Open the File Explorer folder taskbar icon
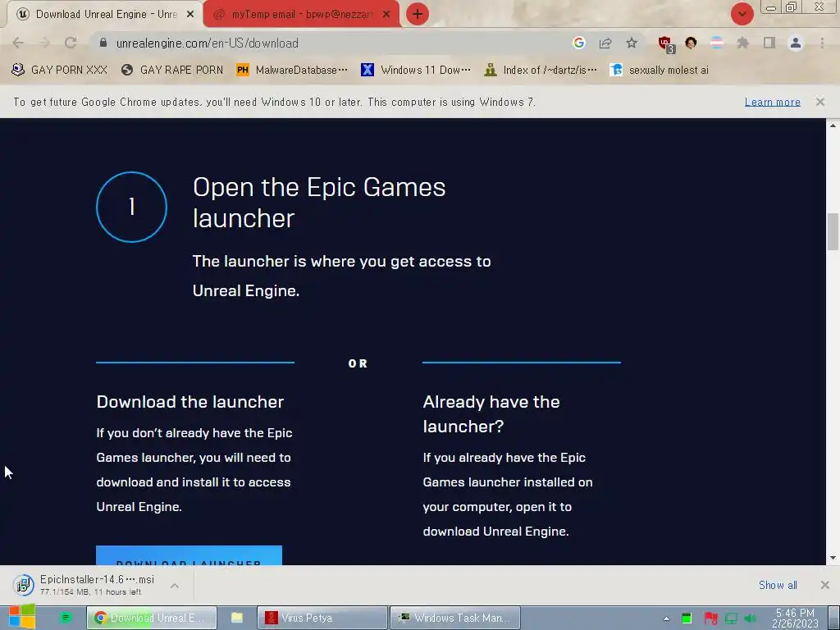Viewport: 840px width, 630px height. 237,618
